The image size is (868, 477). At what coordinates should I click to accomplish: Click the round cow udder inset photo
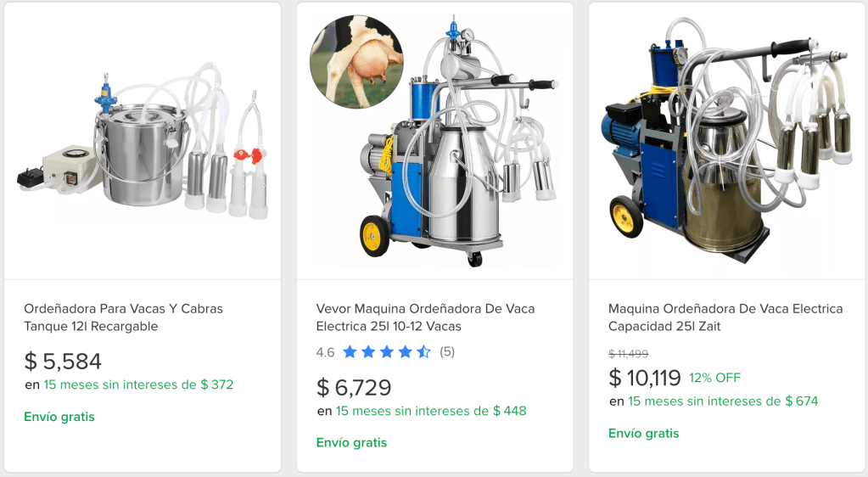click(x=357, y=61)
